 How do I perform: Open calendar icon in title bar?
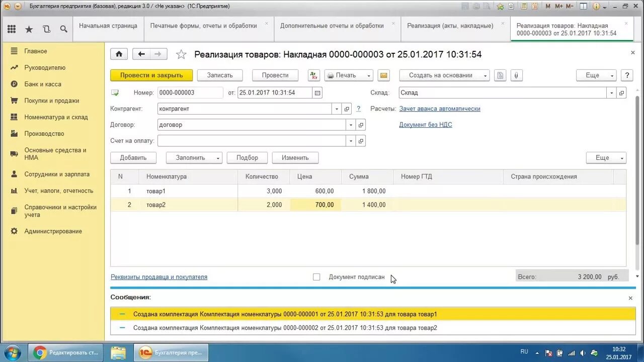[x=535, y=6]
